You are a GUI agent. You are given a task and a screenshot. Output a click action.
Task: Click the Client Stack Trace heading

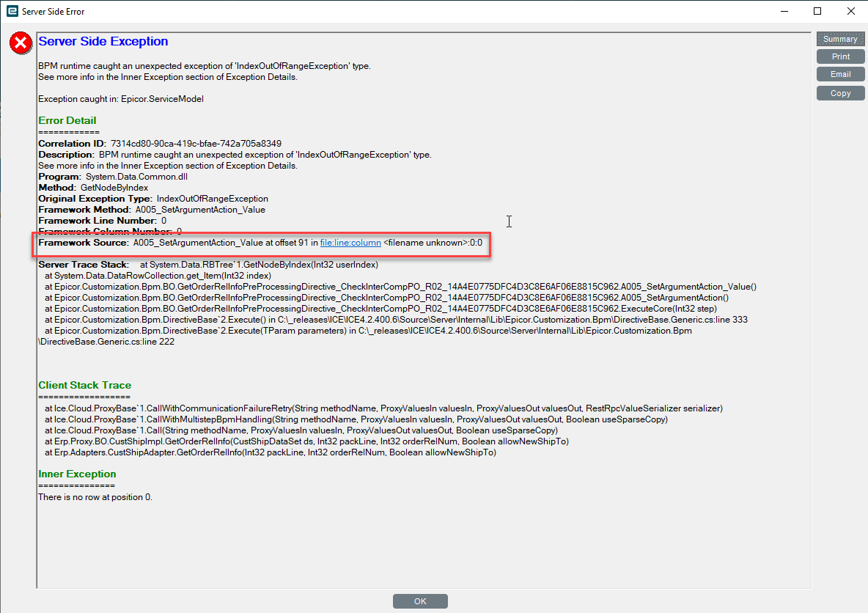coord(84,385)
